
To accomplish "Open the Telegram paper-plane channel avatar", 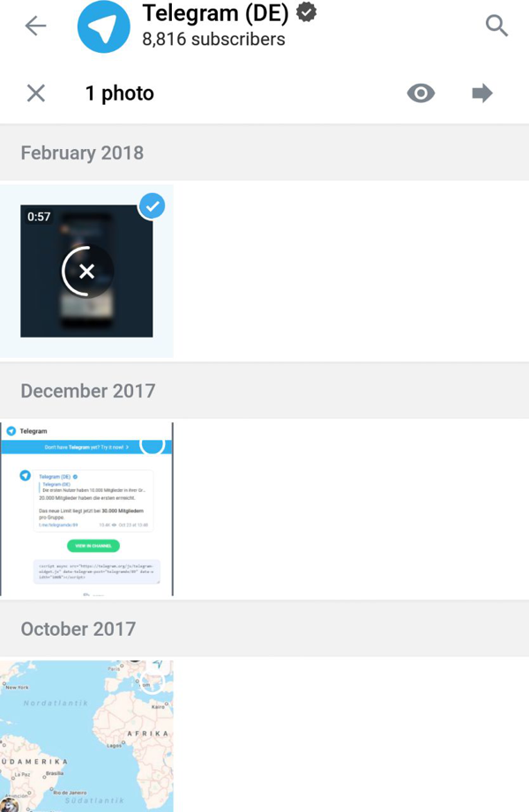I will tap(104, 26).
